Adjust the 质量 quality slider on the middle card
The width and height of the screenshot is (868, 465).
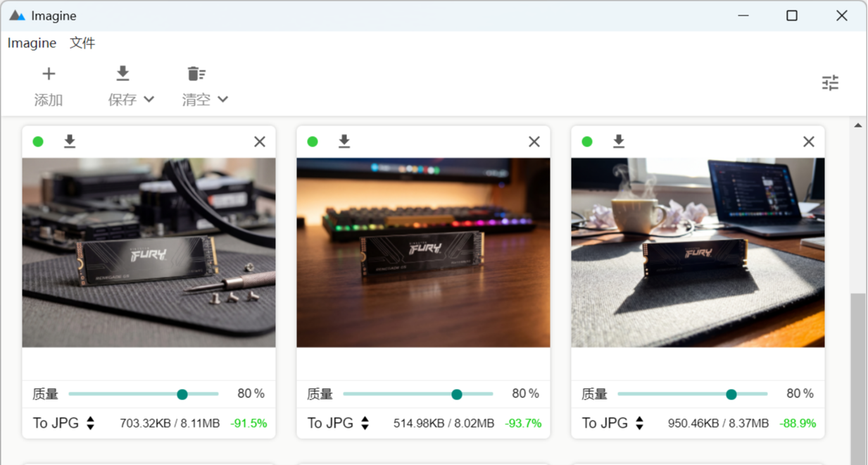[x=456, y=394]
